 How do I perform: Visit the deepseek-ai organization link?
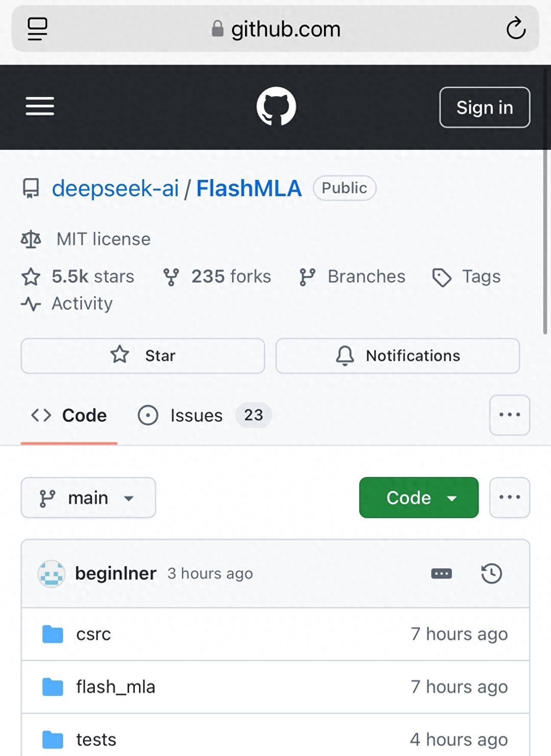pos(115,188)
